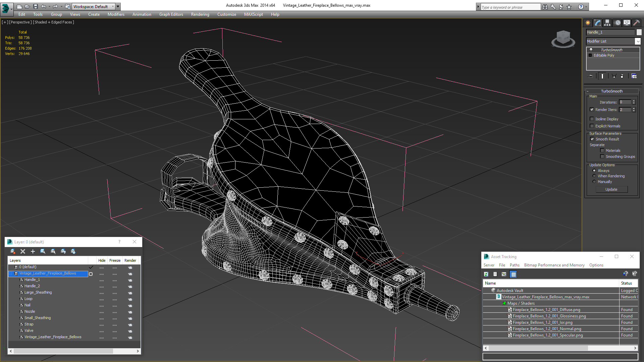Click list view icon in Asset Tracking
644x362 pixels.
pyautogui.click(x=495, y=274)
